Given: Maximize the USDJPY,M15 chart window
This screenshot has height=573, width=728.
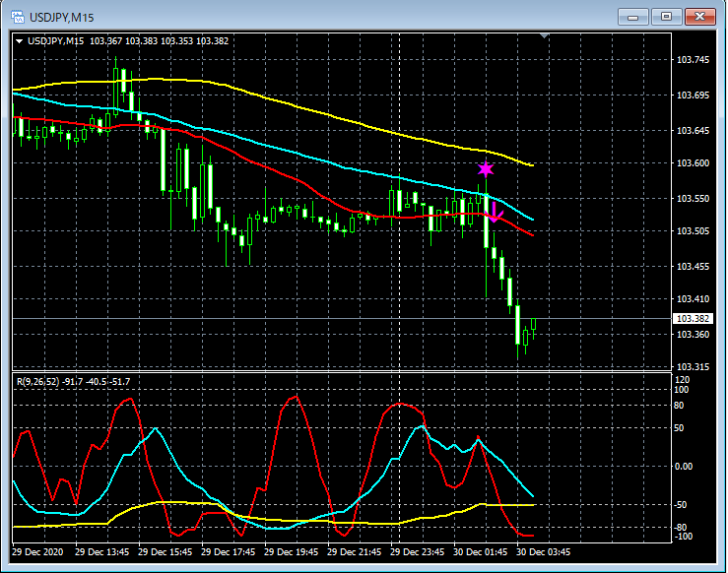Looking at the screenshot, I should coord(666,17).
